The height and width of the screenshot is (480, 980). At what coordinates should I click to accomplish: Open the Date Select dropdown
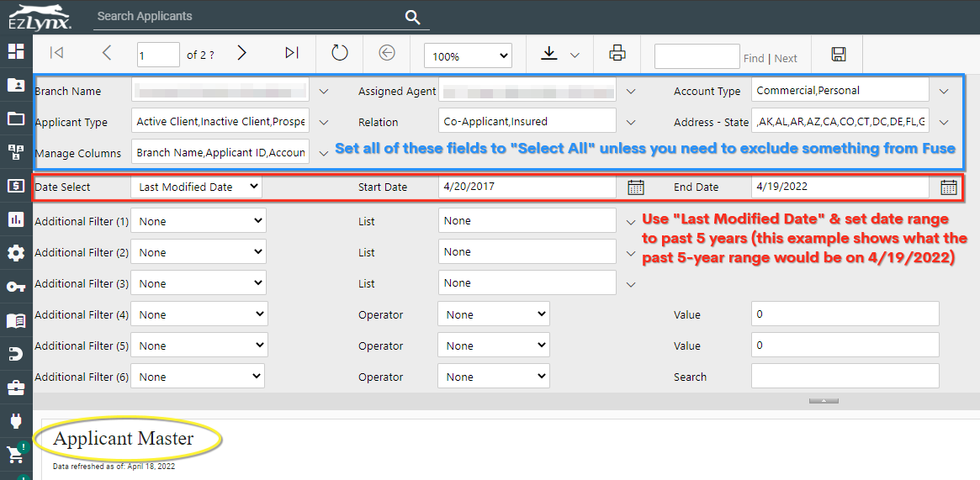(x=197, y=187)
